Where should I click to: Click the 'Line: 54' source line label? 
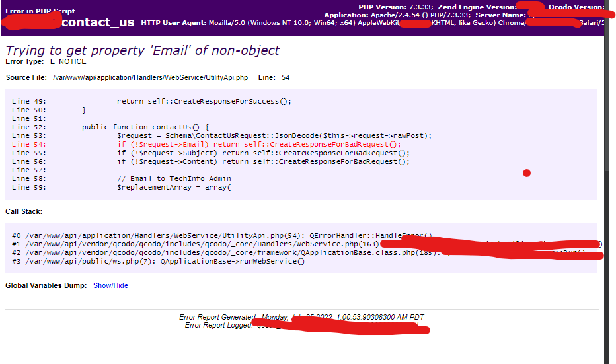(274, 77)
